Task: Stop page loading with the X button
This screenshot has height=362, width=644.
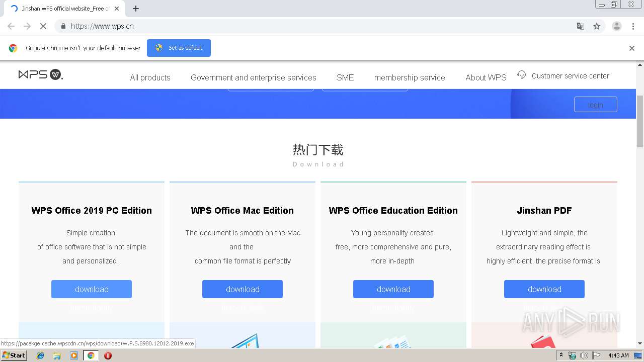Action: pyautogui.click(x=43, y=26)
